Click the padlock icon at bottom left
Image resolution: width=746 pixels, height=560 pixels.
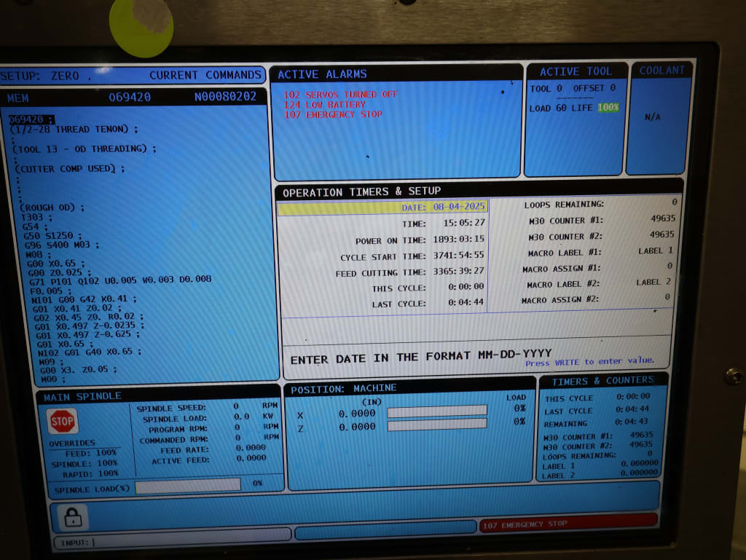pos(73,517)
